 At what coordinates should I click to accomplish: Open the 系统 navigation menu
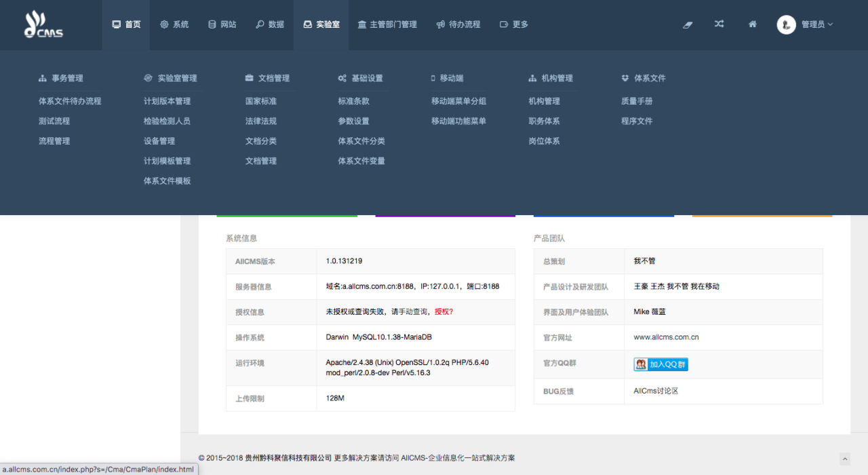point(174,24)
